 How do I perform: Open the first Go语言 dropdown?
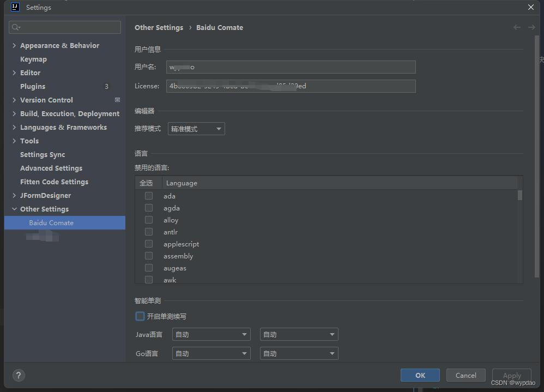point(211,353)
